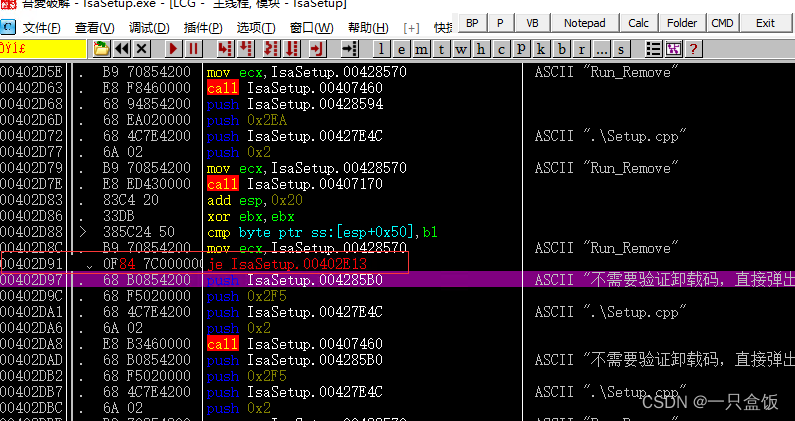Click the CPU window 'C' system icon

coord(8,27)
